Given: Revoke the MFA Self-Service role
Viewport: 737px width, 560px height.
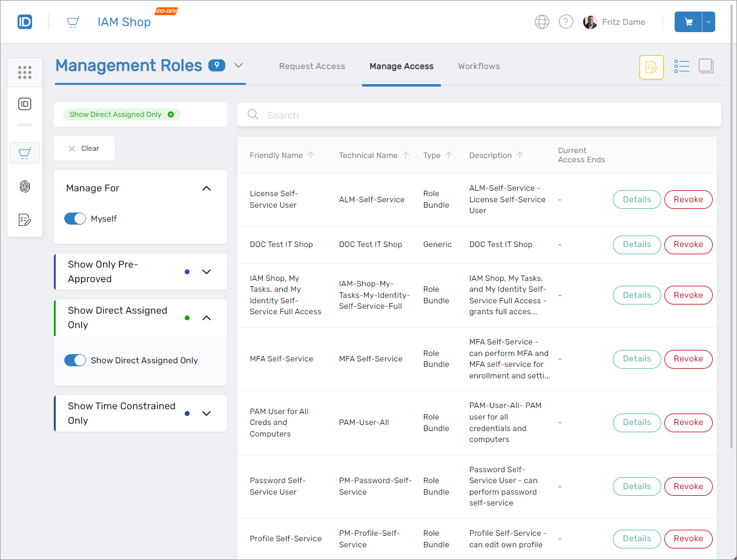Looking at the screenshot, I should click(x=688, y=358).
